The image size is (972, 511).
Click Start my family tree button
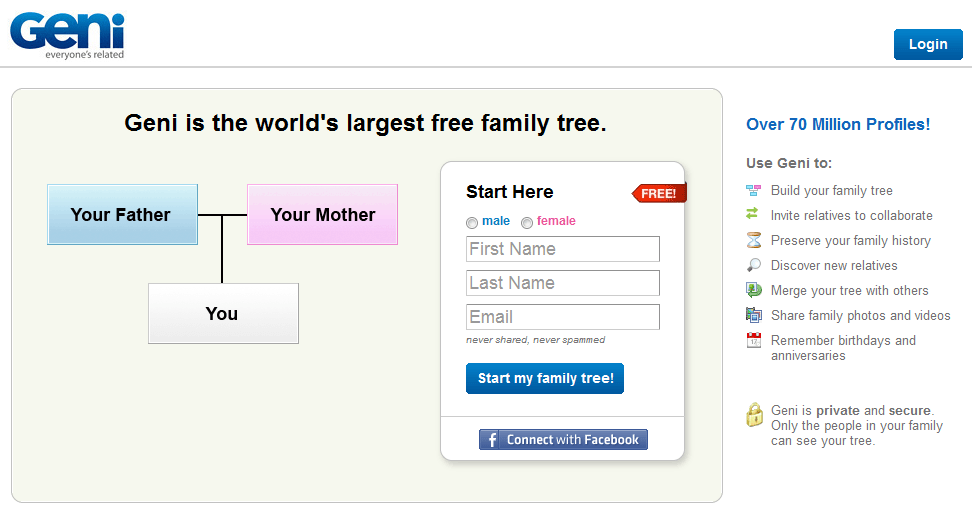pos(545,378)
